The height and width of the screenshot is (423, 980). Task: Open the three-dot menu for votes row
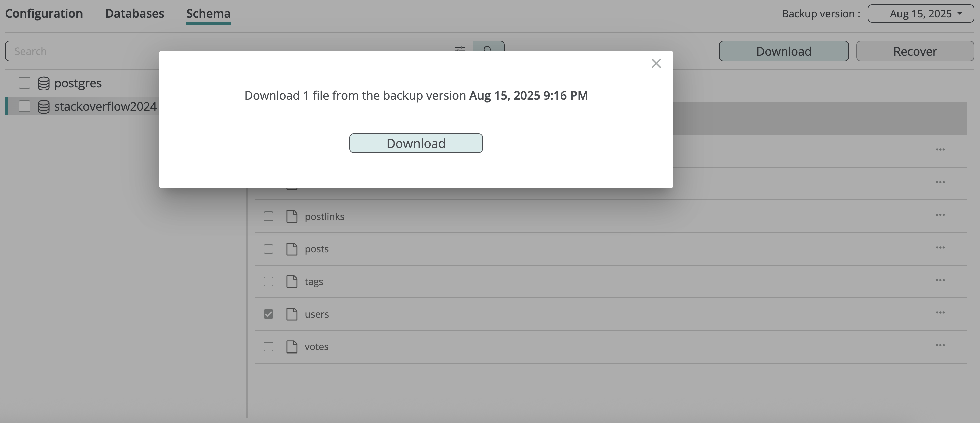tap(940, 345)
